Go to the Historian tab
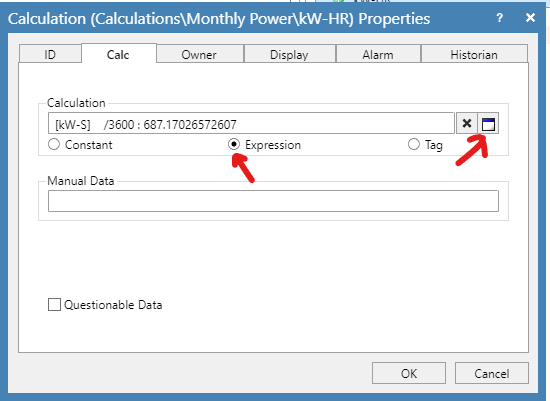 (x=474, y=54)
